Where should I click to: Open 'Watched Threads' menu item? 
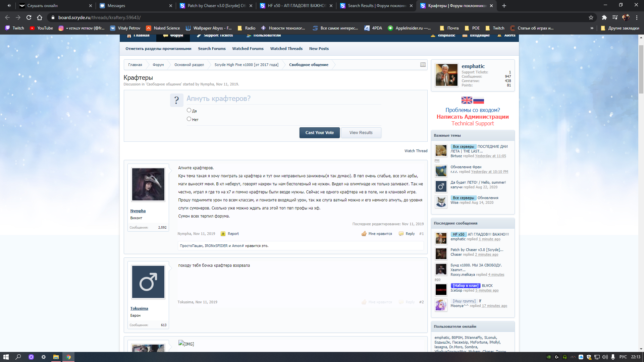[x=286, y=49]
